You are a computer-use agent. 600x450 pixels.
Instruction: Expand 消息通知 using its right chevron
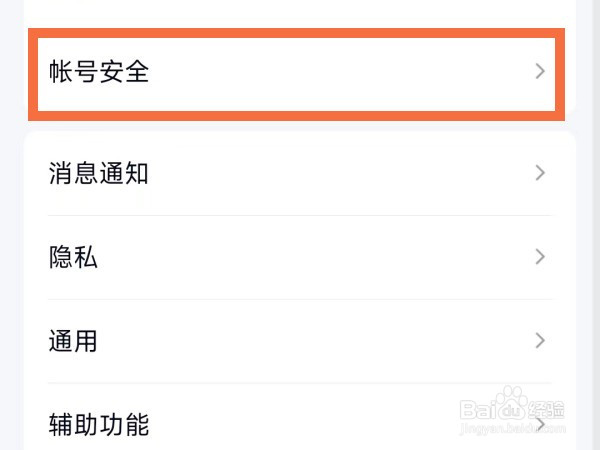click(540, 173)
